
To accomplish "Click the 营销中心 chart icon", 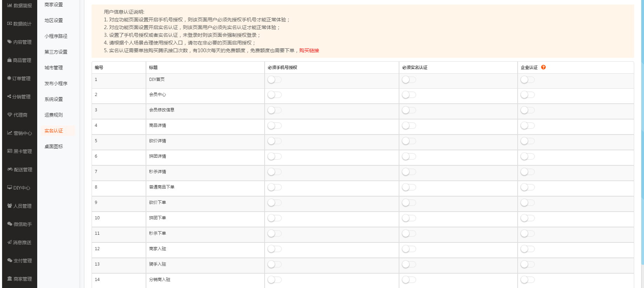I will (9, 133).
